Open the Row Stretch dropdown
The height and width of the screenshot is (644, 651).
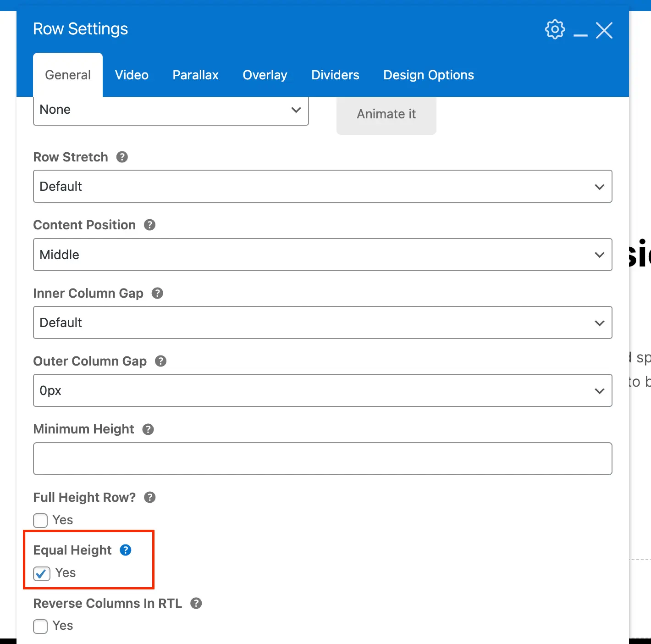click(323, 186)
